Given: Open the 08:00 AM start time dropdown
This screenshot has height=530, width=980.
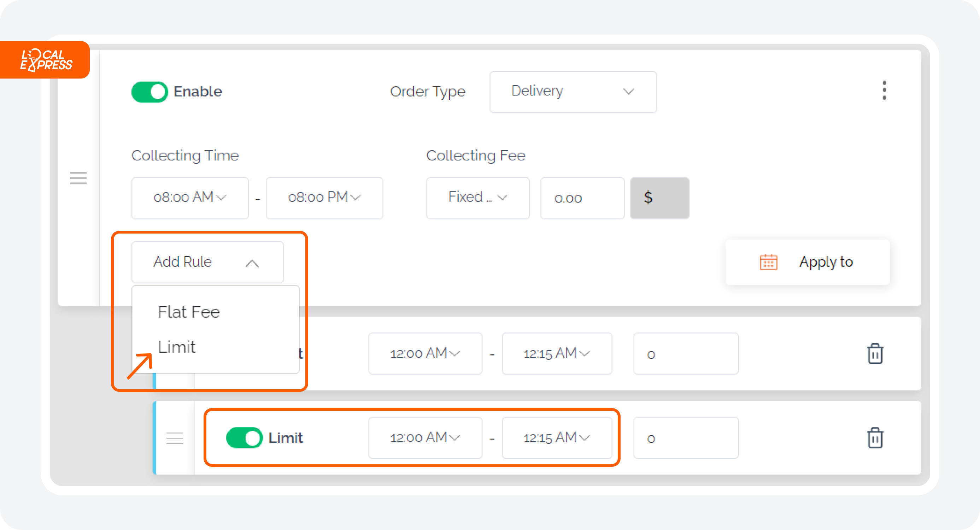Looking at the screenshot, I should point(190,198).
